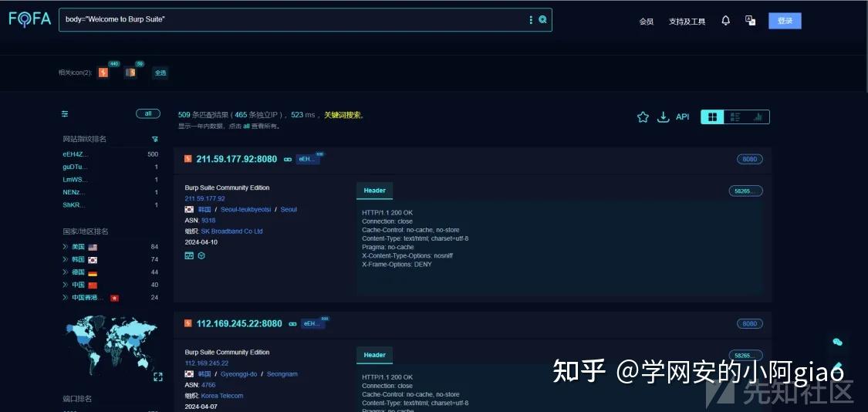The width and height of the screenshot is (868, 412).
Task: Click the IP link 211.59.177.92 under title
Action: point(204,199)
